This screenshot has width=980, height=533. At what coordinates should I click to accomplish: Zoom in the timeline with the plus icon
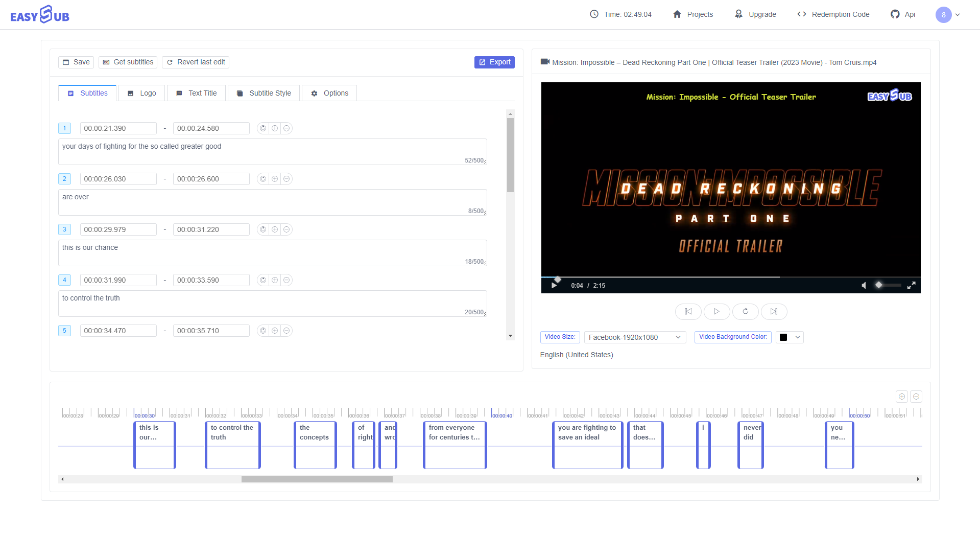(902, 397)
